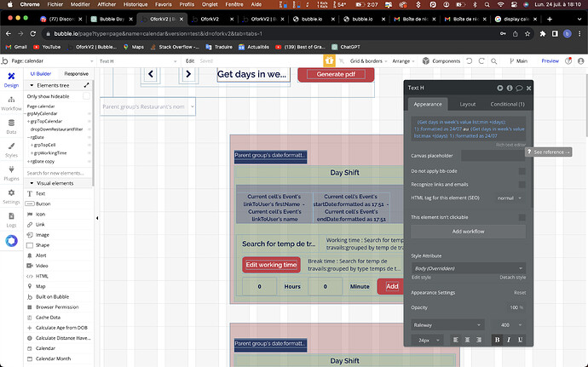Reload the page in Chrome
This screenshot has width=588, height=367.
click(x=33, y=34)
